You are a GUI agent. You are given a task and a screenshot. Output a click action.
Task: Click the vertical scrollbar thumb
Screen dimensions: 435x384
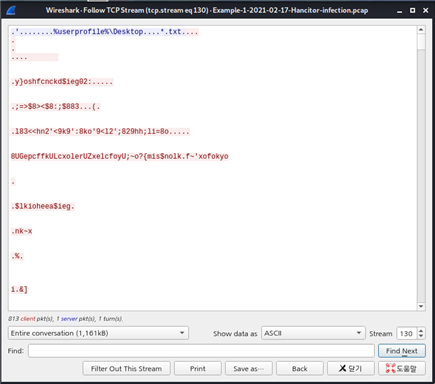point(421,41)
